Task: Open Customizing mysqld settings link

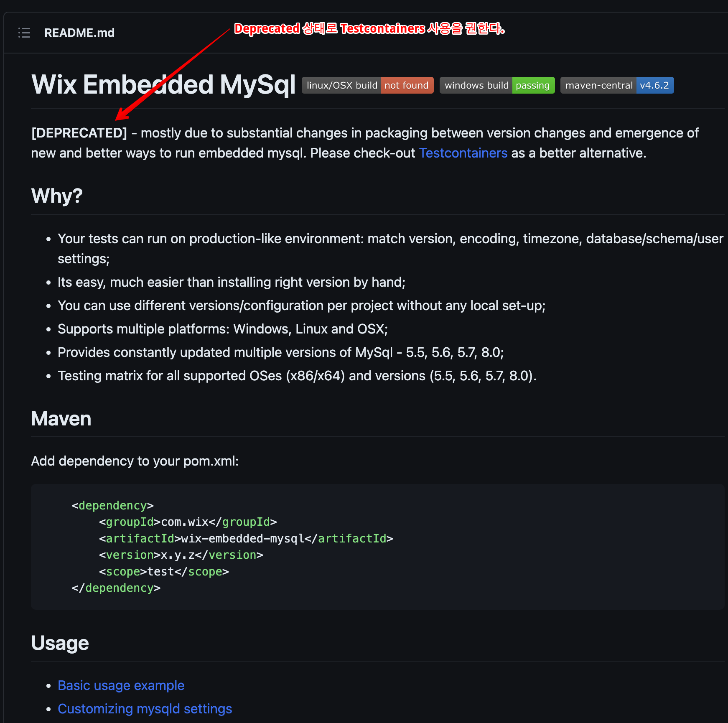Action: tap(145, 709)
